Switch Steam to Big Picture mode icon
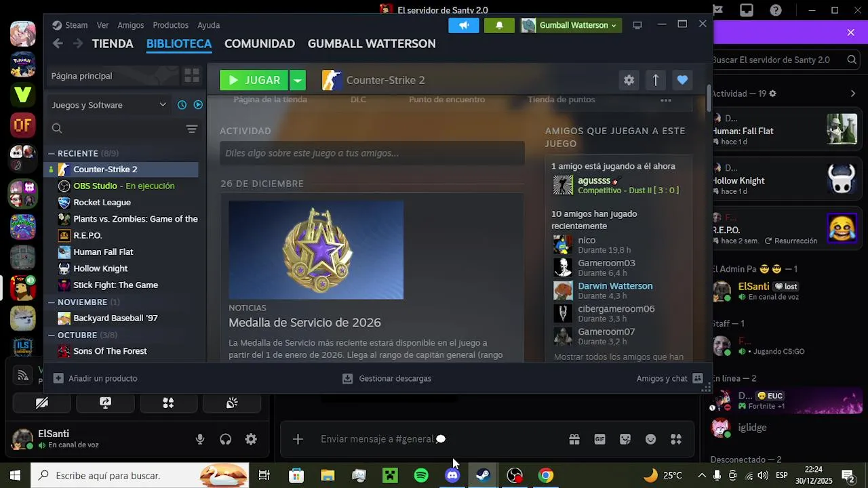The width and height of the screenshot is (868, 488). click(637, 25)
